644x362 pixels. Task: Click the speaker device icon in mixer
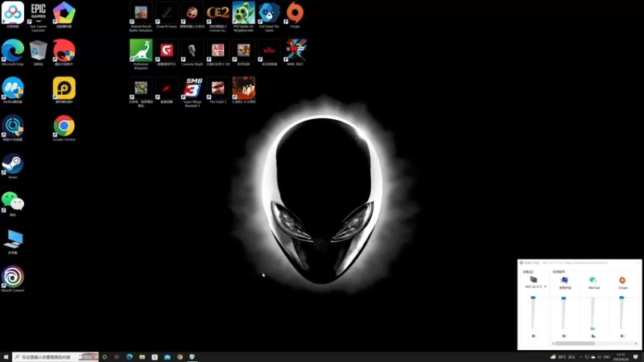(534, 280)
